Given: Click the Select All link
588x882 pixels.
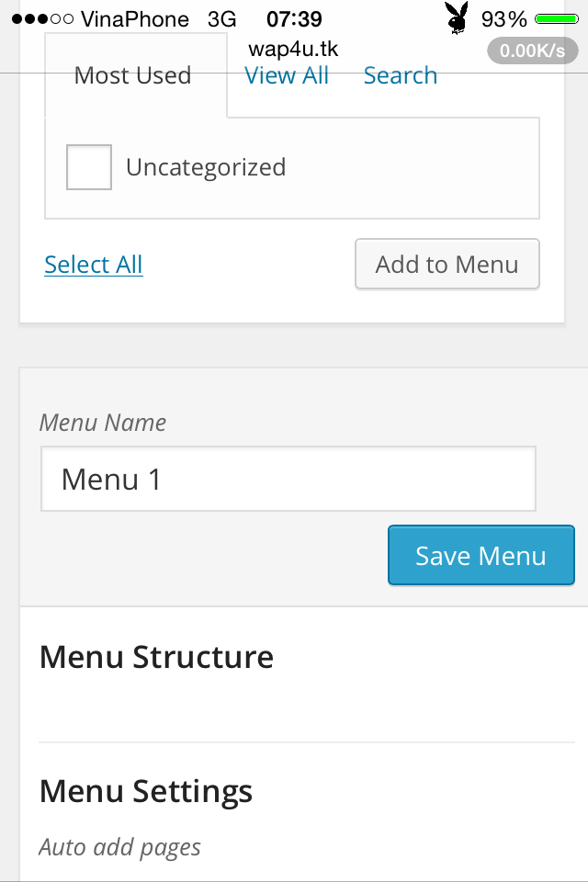Looking at the screenshot, I should [x=94, y=265].
